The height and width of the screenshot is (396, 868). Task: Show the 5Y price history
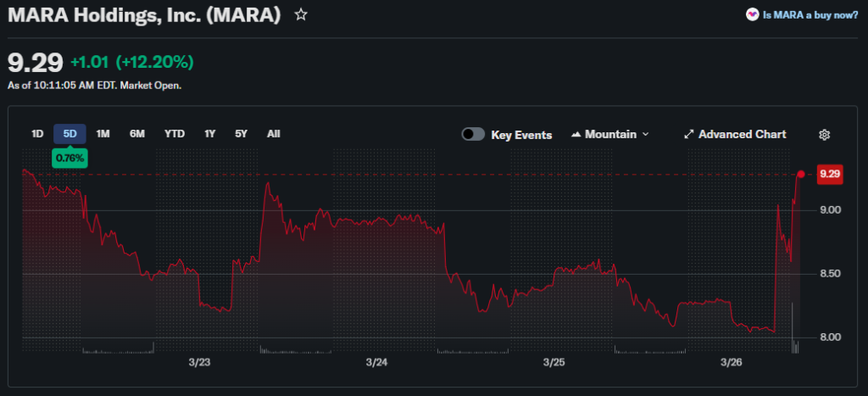click(x=241, y=134)
